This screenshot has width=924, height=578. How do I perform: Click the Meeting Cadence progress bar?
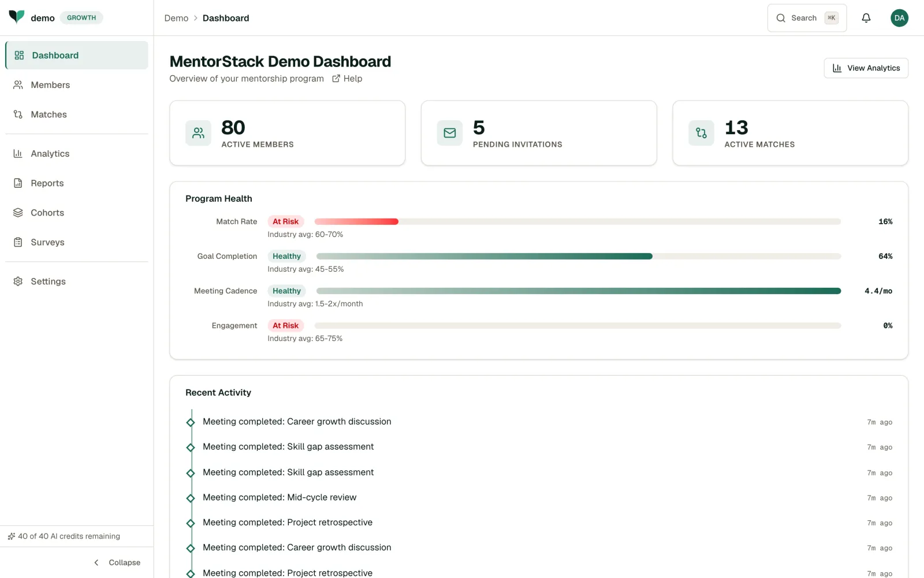pos(579,291)
